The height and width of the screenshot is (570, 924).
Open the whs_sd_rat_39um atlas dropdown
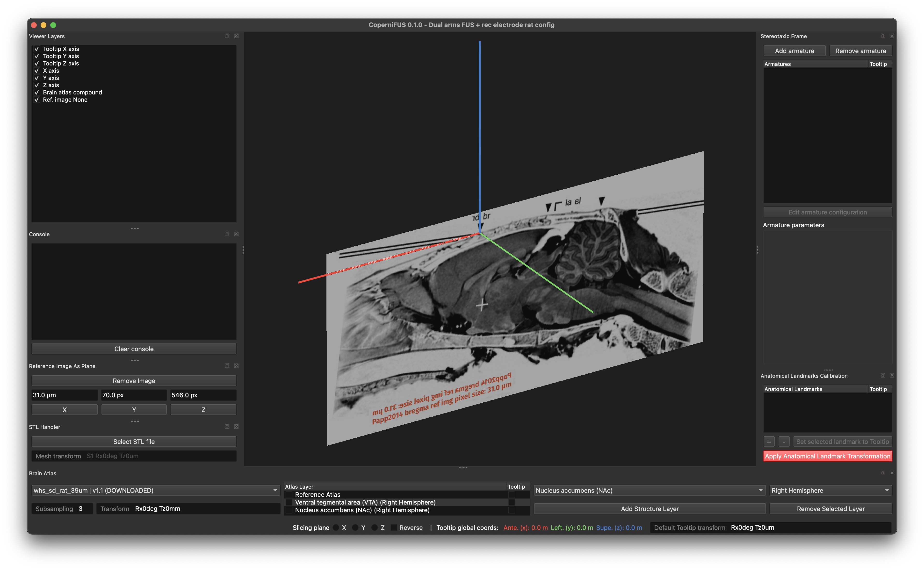pos(155,490)
